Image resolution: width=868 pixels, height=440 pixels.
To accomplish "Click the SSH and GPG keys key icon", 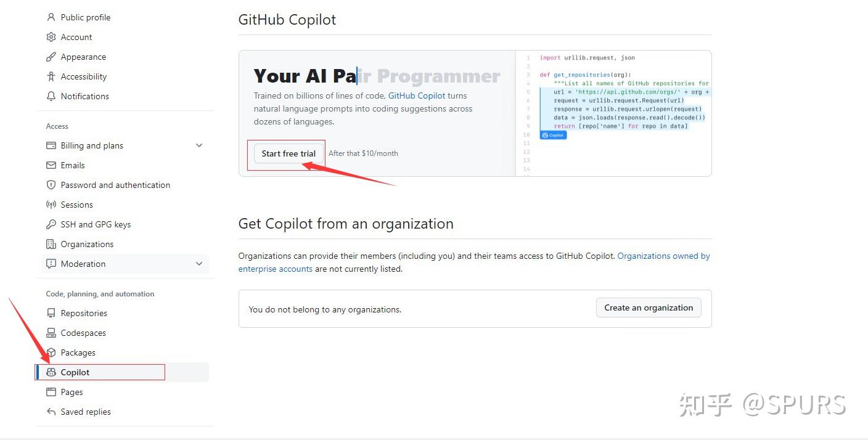I will pyautogui.click(x=51, y=224).
